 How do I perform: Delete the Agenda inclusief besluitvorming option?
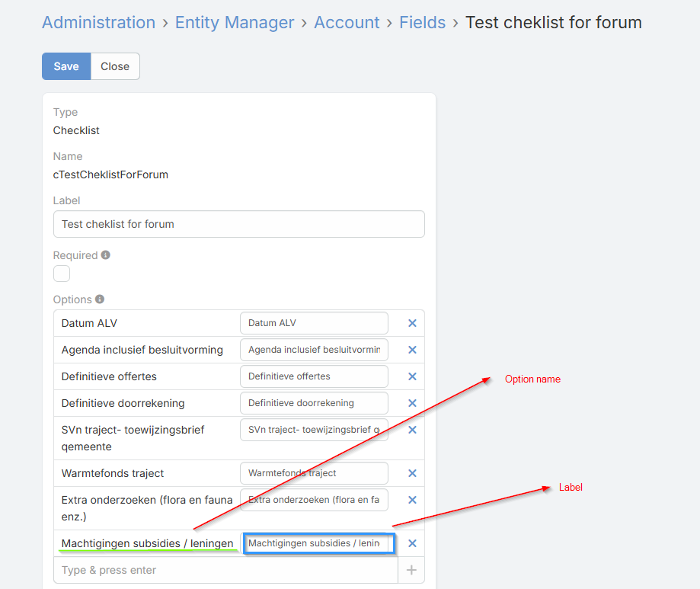point(412,350)
